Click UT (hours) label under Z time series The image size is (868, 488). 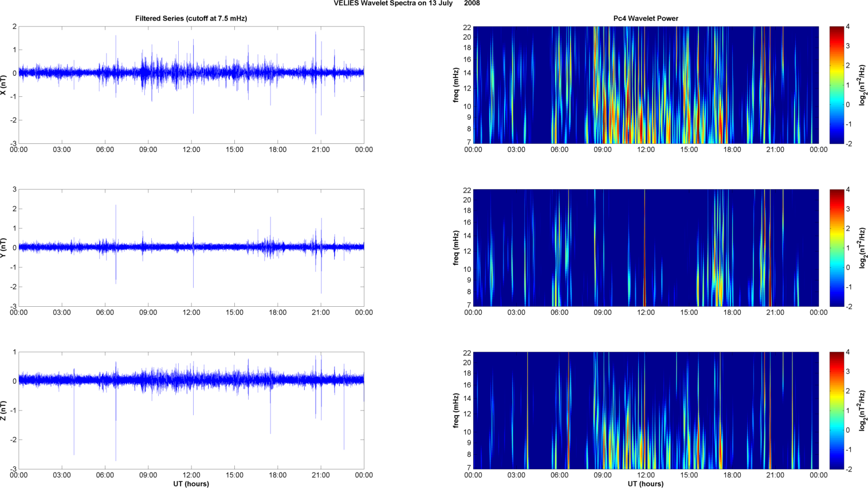[191, 484]
